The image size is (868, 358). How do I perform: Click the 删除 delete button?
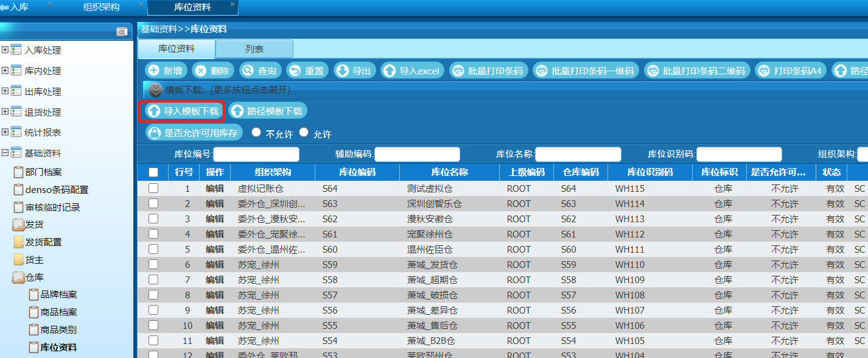[x=213, y=71]
